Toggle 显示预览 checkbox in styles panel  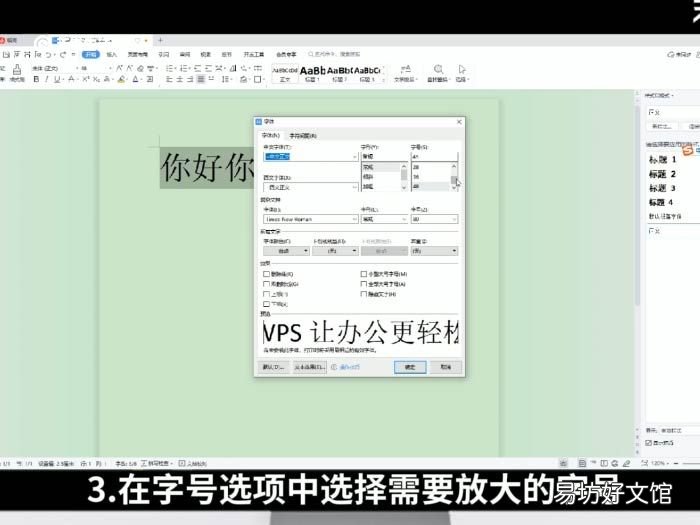(649, 443)
